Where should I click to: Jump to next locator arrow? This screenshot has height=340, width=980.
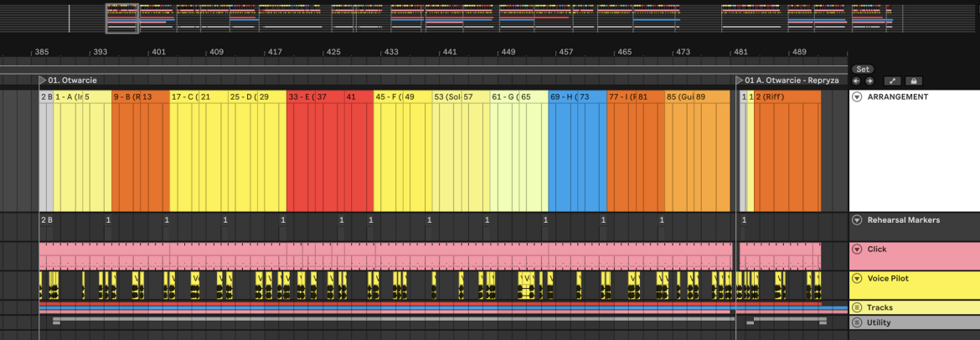tap(869, 81)
